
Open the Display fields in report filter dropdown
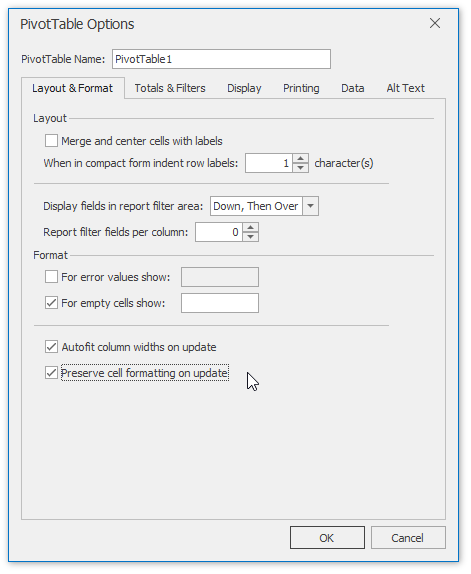tap(310, 206)
